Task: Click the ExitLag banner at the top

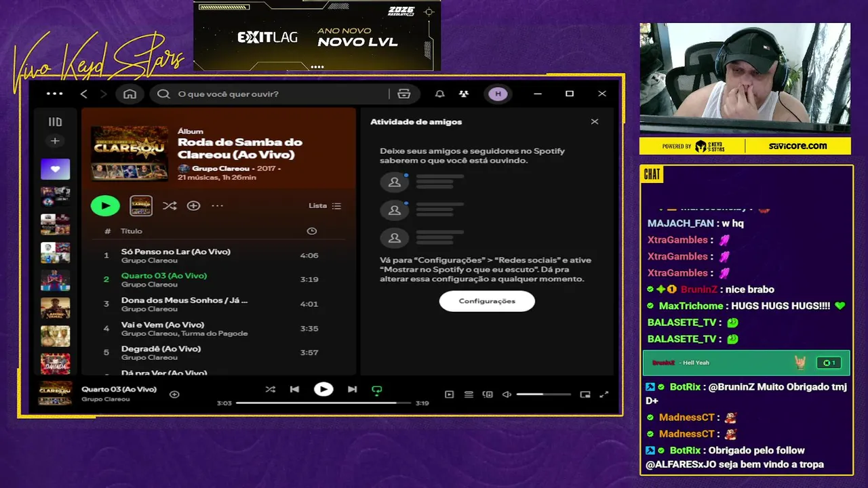Action: [317, 35]
